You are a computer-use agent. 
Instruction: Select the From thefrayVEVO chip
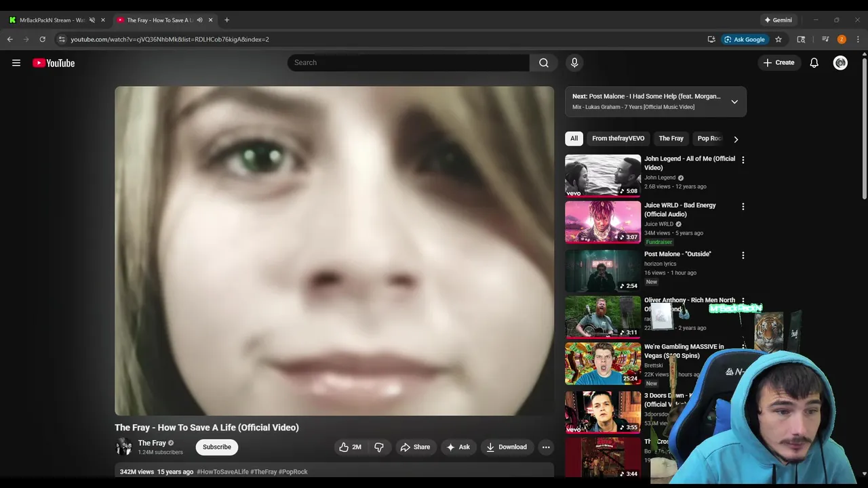(x=618, y=138)
